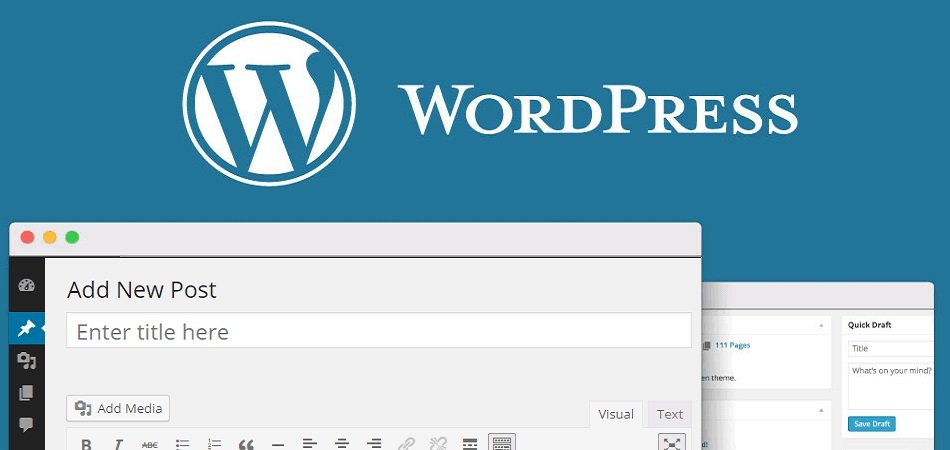This screenshot has width=950, height=450.
Task: Align text left
Action: click(310, 444)
